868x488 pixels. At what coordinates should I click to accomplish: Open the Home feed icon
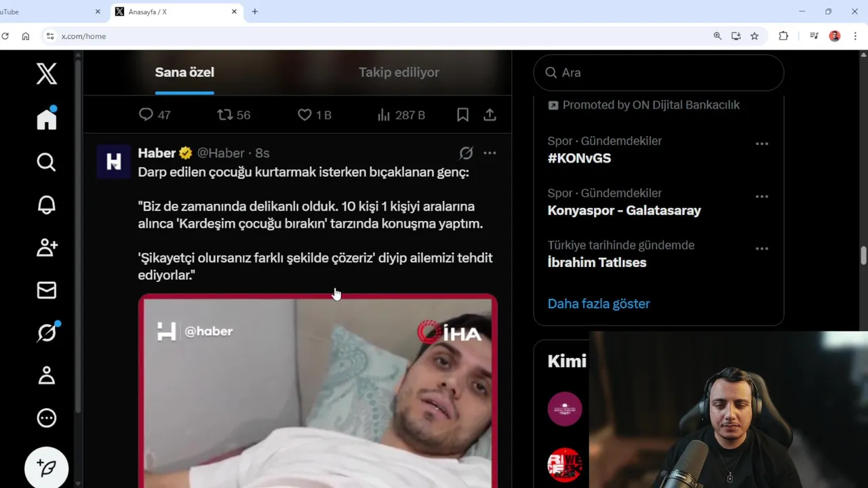[x=47, y=119]
